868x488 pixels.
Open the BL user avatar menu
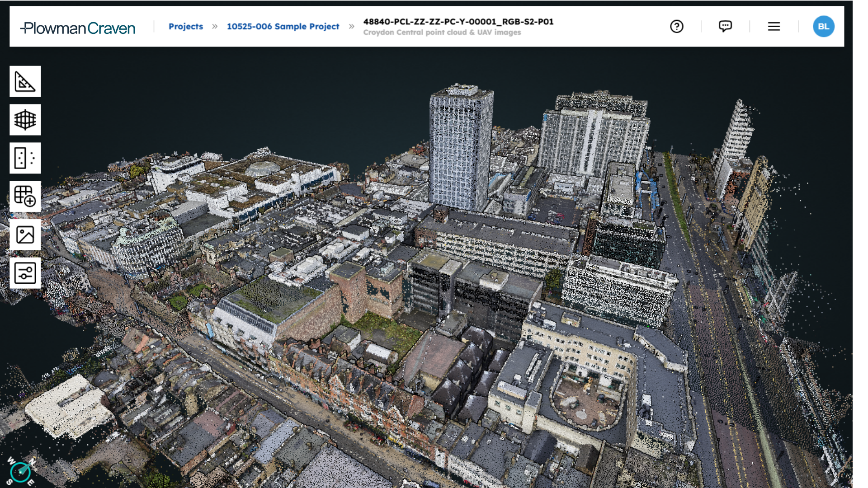(x=823, y=26)
